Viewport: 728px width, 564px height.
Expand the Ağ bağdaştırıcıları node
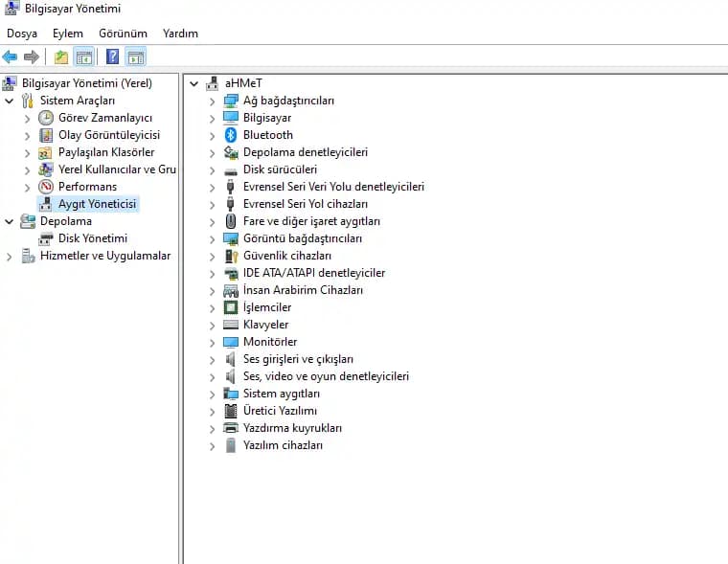point(213,101)
